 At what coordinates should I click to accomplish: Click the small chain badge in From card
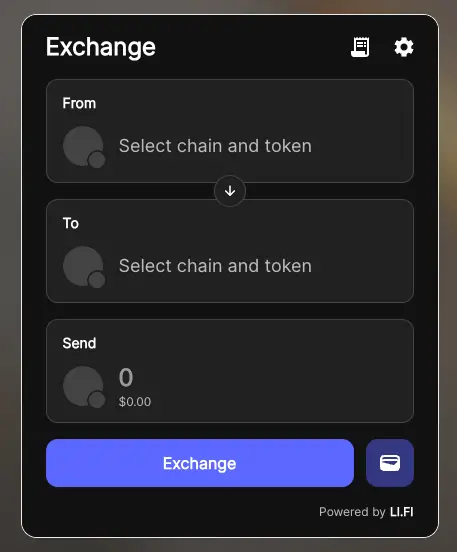pyautogui.click(x=96, y=160)
